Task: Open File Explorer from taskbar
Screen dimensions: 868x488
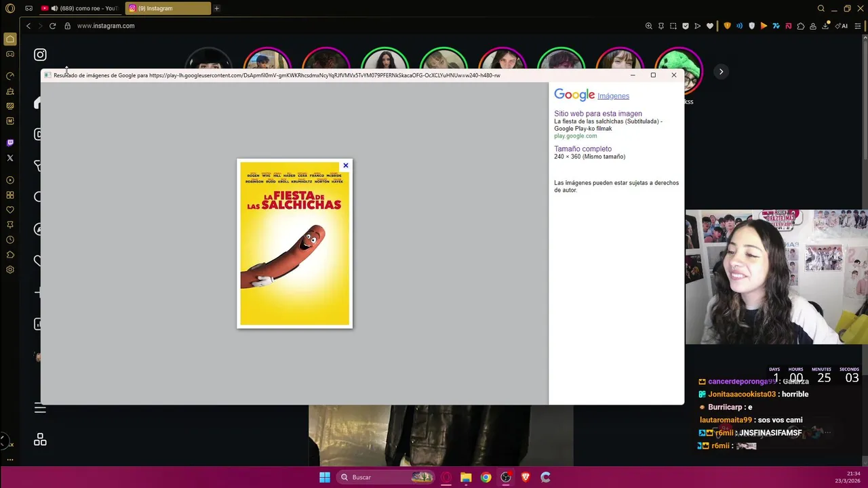Action: [x=466, y=477]
